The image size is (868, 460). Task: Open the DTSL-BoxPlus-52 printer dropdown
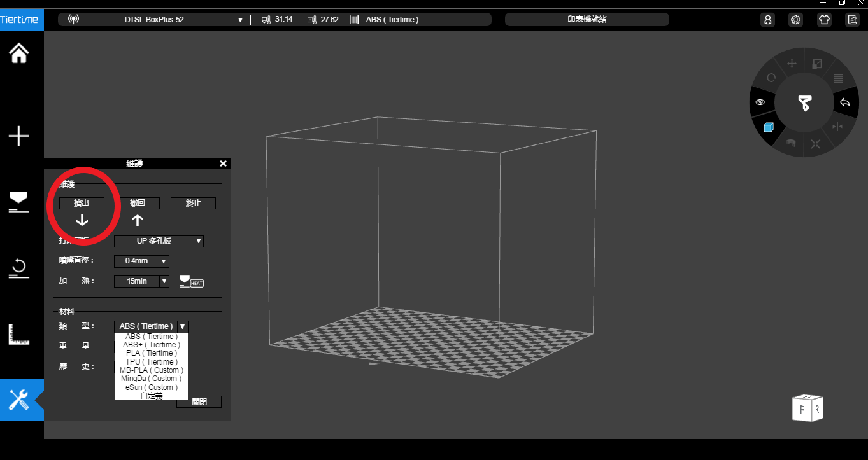point(240,20)
